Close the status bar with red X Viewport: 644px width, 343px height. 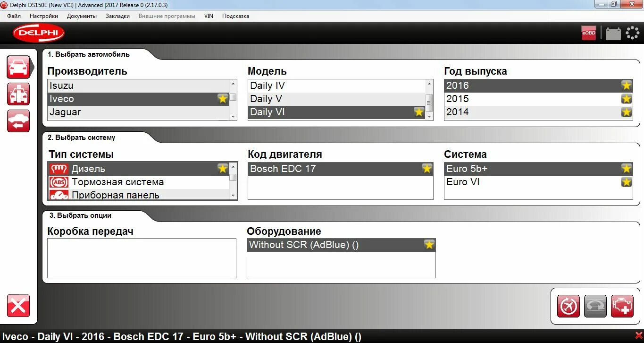coord(639,335)
